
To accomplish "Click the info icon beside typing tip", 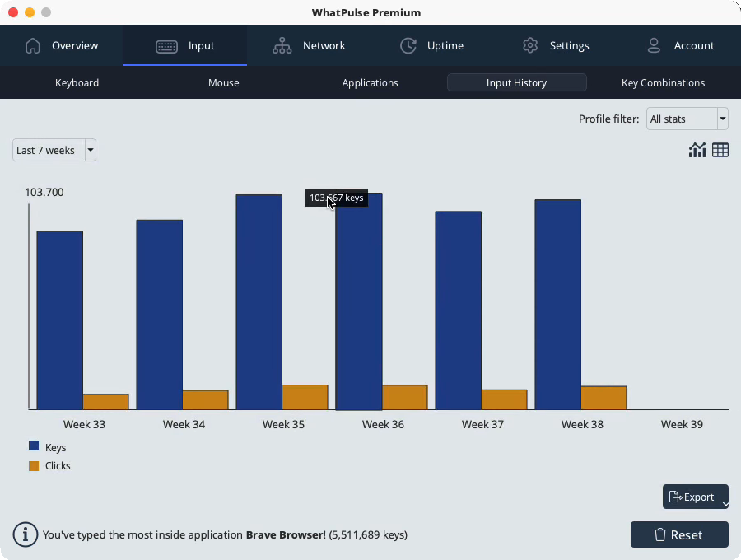I will click(26, 535).
